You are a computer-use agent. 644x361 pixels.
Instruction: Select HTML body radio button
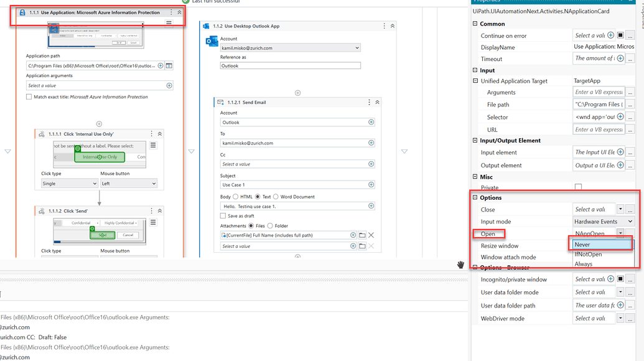point(236,197)
